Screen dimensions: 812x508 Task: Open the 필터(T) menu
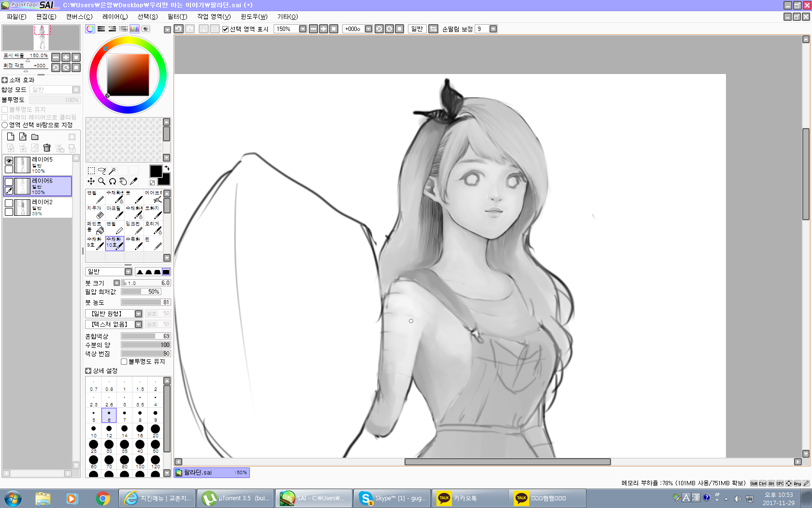tap(177, 16)
